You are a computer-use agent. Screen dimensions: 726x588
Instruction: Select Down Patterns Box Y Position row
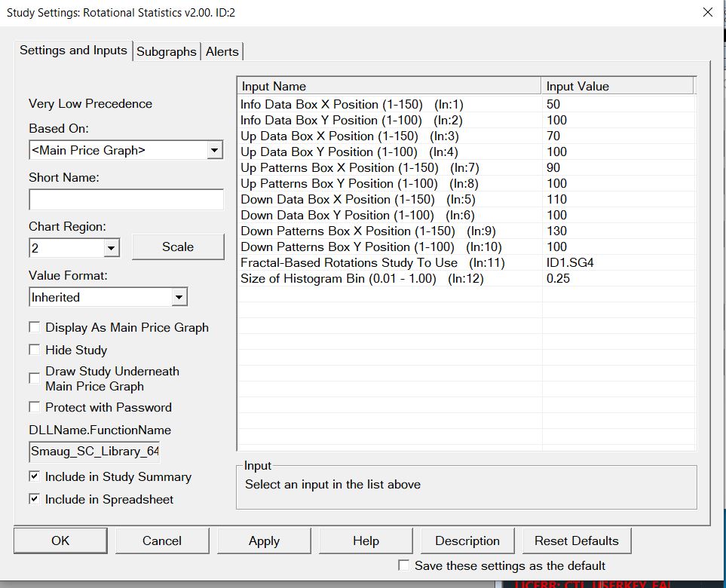click(466, 247)
